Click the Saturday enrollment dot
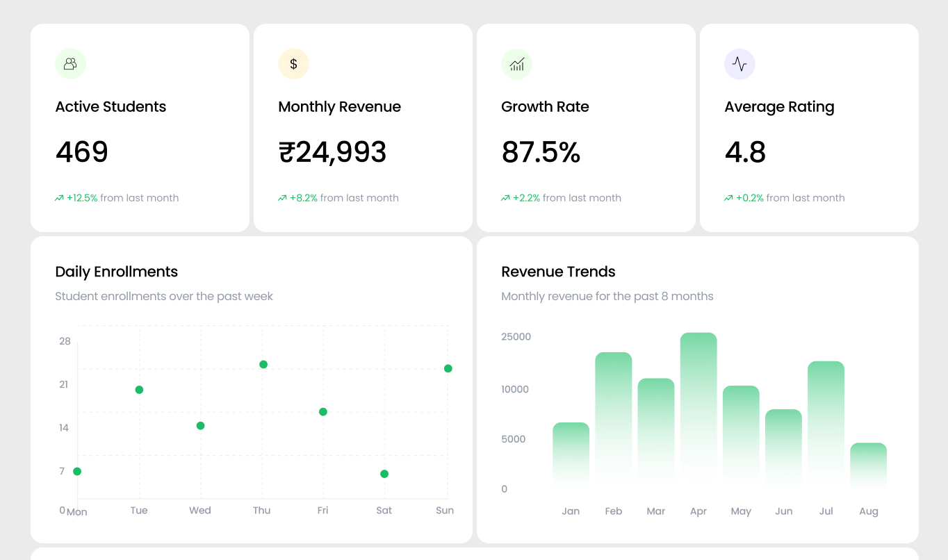The width and height of the screenshot is (948, 560). tap(383, 473)
